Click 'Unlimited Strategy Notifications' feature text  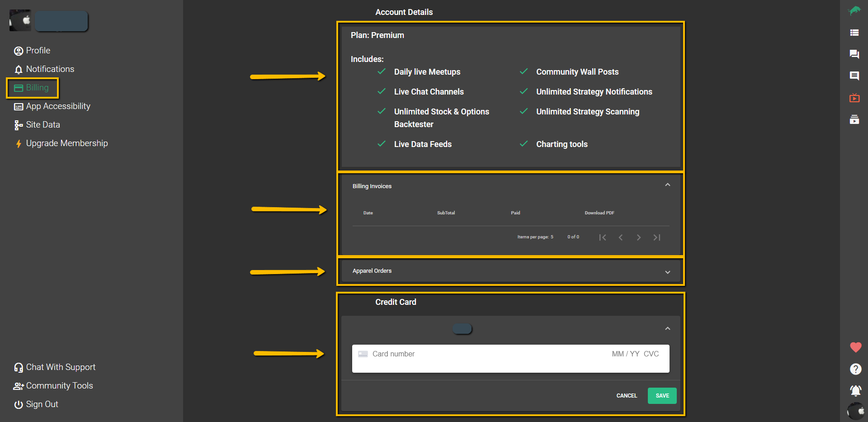tap(594, 92)
